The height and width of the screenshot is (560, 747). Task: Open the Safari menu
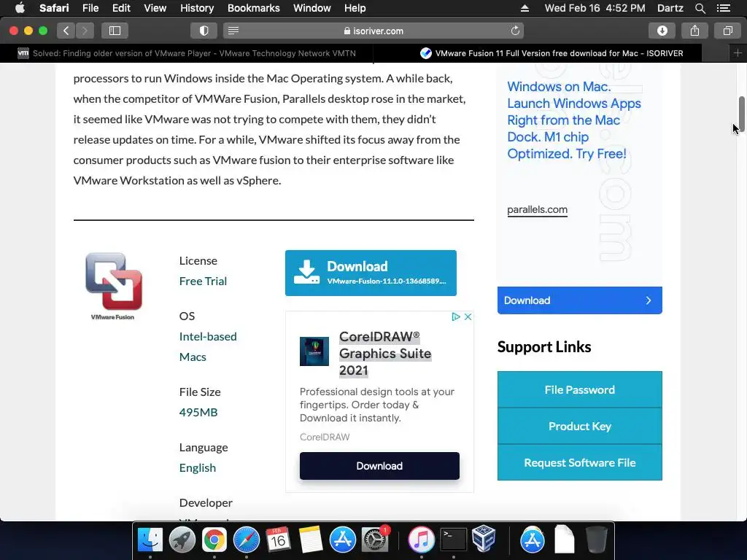(54, 8)
